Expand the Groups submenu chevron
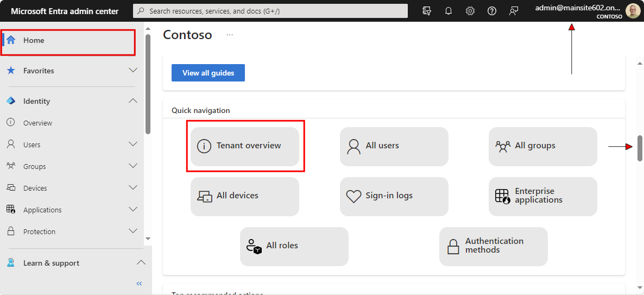 (x=133, y=166)
